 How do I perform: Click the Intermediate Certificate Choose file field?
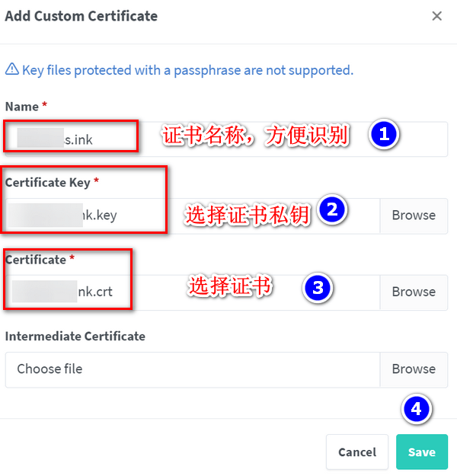[x=190, y=369]
